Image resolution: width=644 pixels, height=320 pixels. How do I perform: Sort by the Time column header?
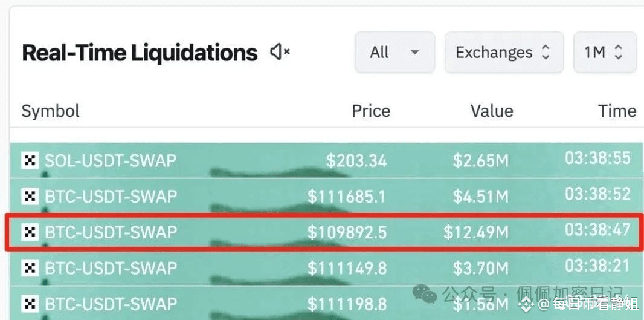pos(617,111)
